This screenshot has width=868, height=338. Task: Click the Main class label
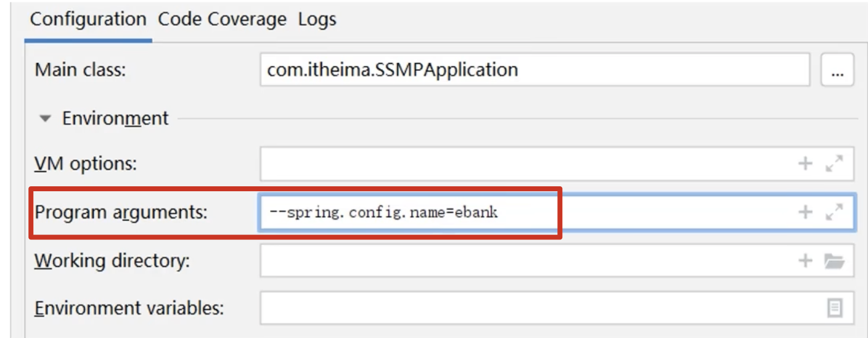tap(80, 70)
